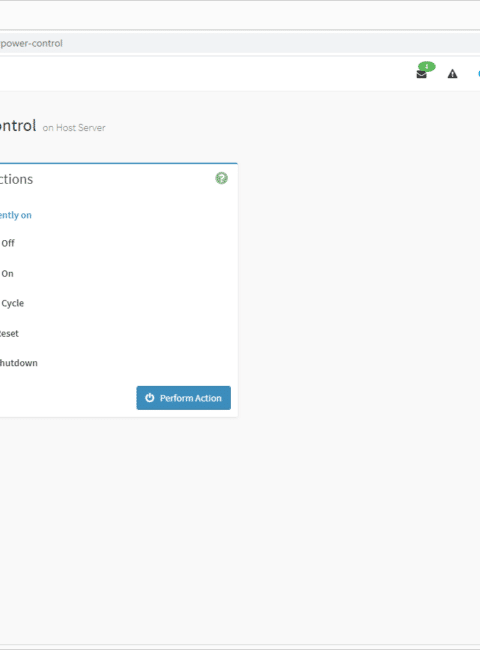Select the Off power option
This screenshot has height=650, width=480.
7,243
